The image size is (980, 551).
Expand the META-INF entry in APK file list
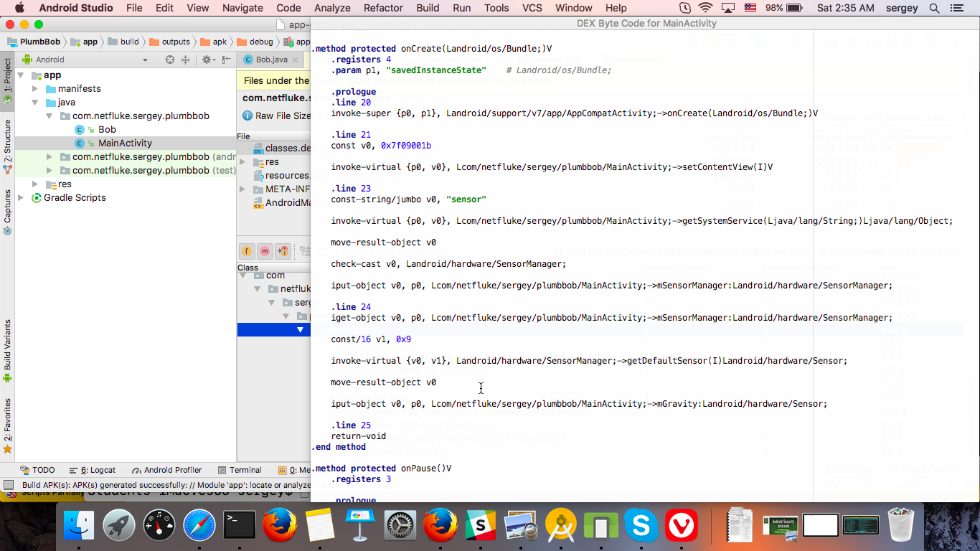pos(242,189)
